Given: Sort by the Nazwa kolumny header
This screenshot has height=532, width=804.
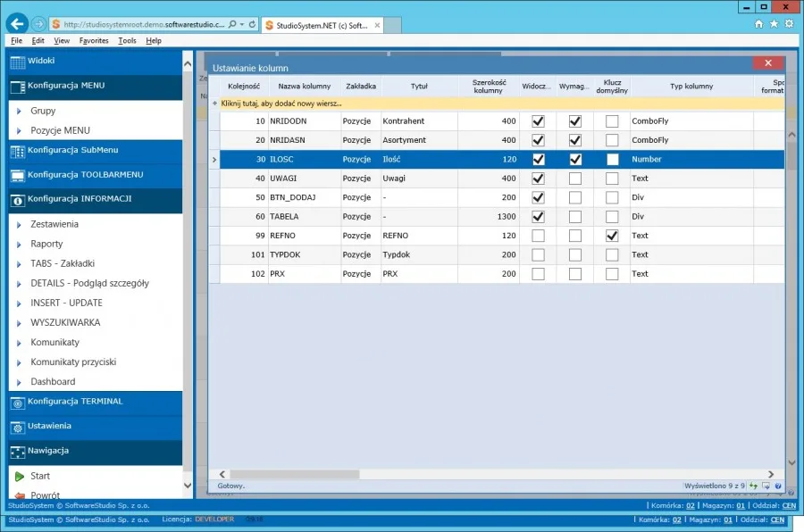Looking at the screenshot, I should [305, 86].
